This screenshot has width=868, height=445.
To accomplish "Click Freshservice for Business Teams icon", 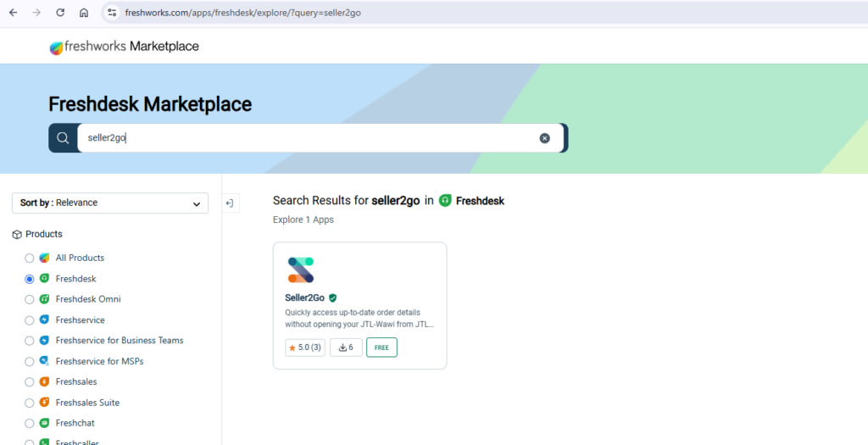I will pos(44,341).
